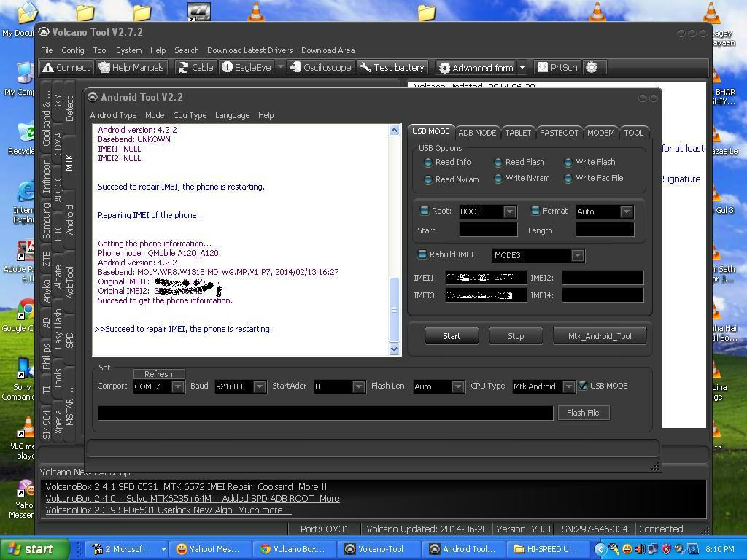Image resolution: width=747 pixels, height=560 pixels.
Task: Select the SPD side tab
Action: click(69, 340)
